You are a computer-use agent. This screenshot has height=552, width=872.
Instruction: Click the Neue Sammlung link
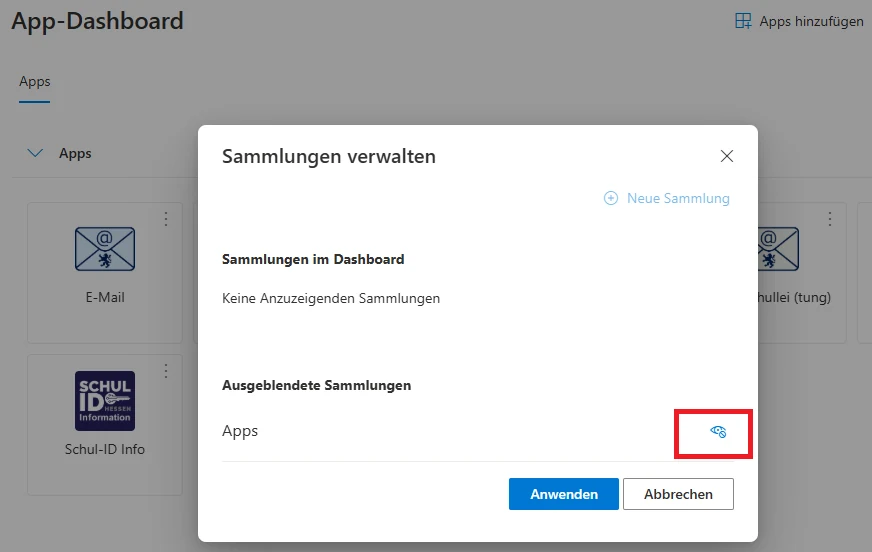point(667,198)
